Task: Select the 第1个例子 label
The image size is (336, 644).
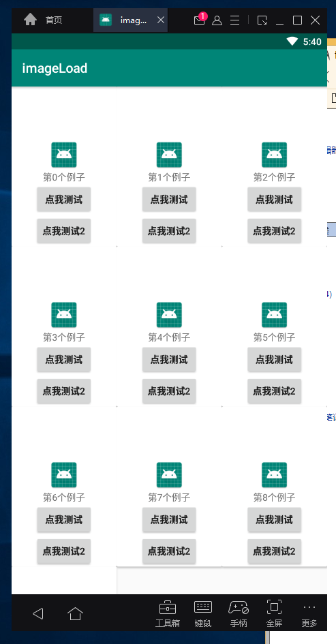Action: 169,177
